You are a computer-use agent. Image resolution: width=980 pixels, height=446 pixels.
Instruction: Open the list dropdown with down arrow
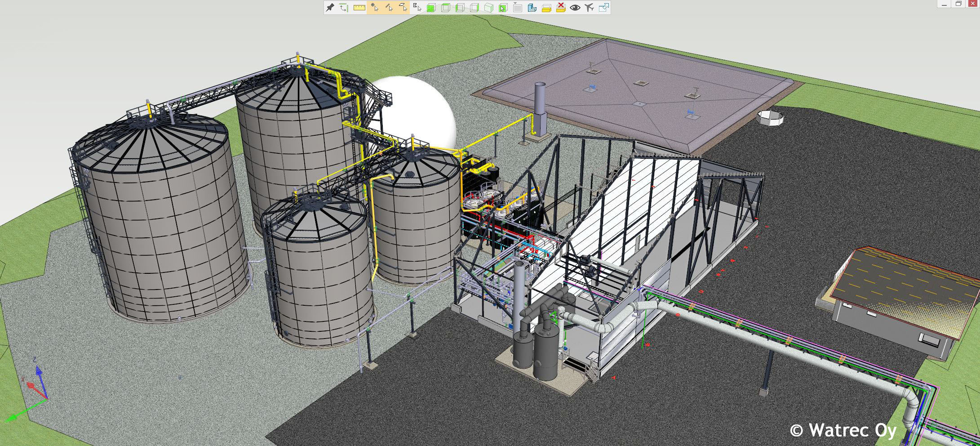pos(518,8)
